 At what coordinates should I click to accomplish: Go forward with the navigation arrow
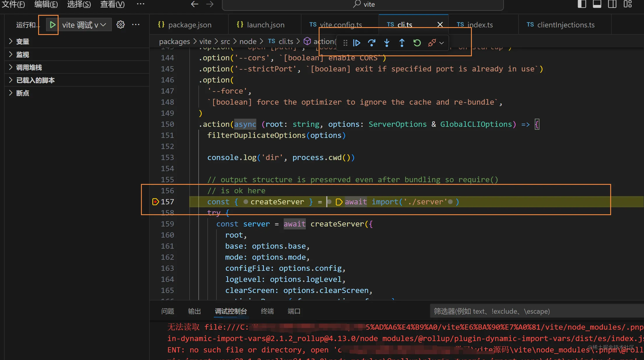[x=210, y=4]
